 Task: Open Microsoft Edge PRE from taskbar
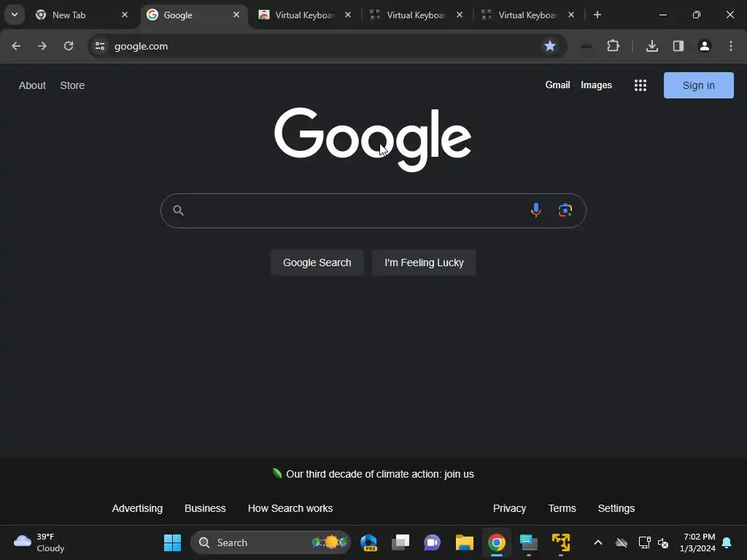(368, 542)
